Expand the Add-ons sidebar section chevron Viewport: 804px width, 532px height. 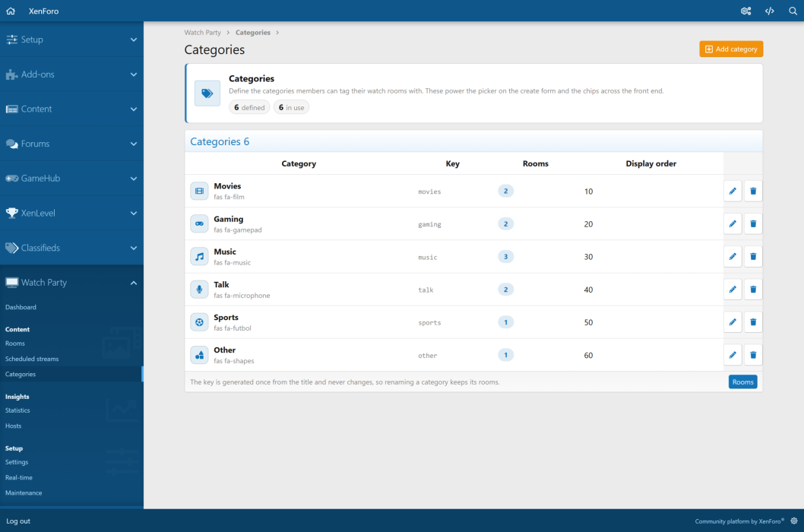tap(133, 74)
